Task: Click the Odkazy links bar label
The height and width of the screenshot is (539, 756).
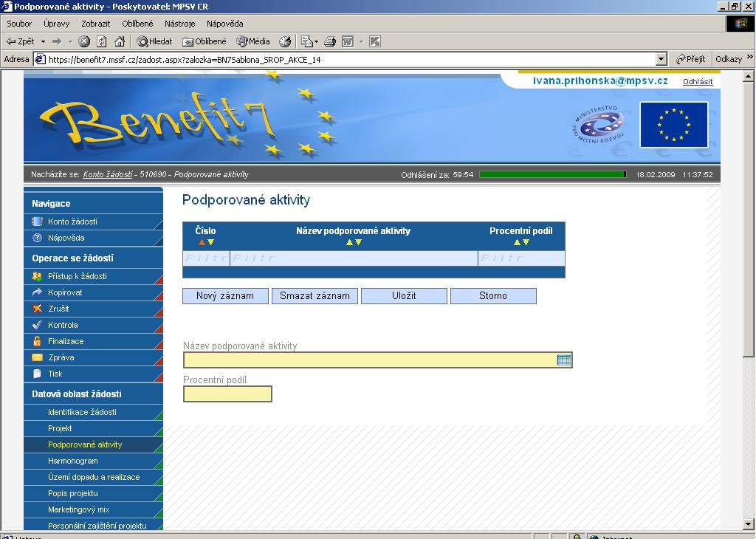Action: (x=729, y=59)
